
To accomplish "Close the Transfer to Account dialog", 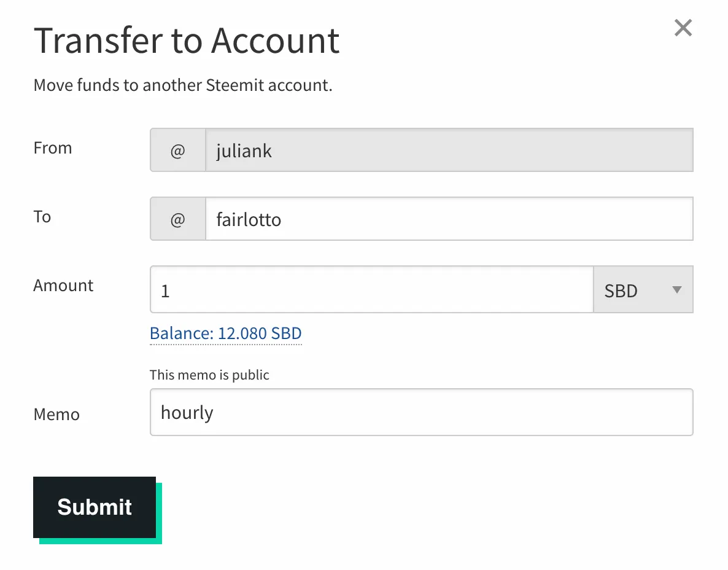I will (683, 28).
